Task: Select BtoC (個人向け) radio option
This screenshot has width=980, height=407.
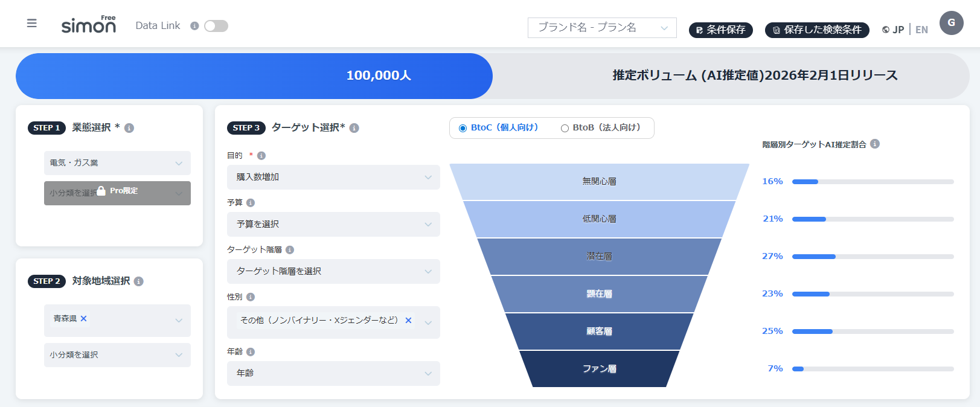Action: click(x=463, y=128)
